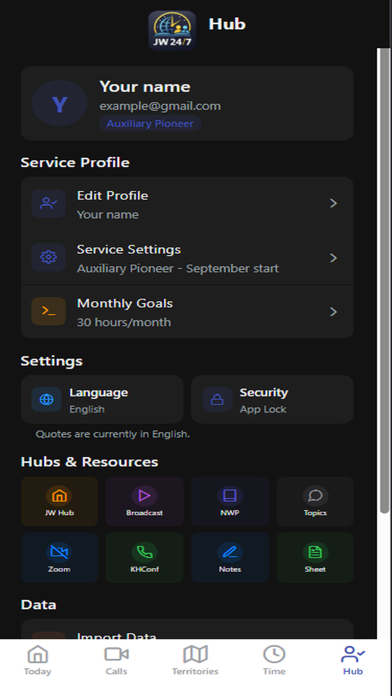Open Service Settings via its chevron arrow
Viewport: 392px width, 696px height.
333,258
